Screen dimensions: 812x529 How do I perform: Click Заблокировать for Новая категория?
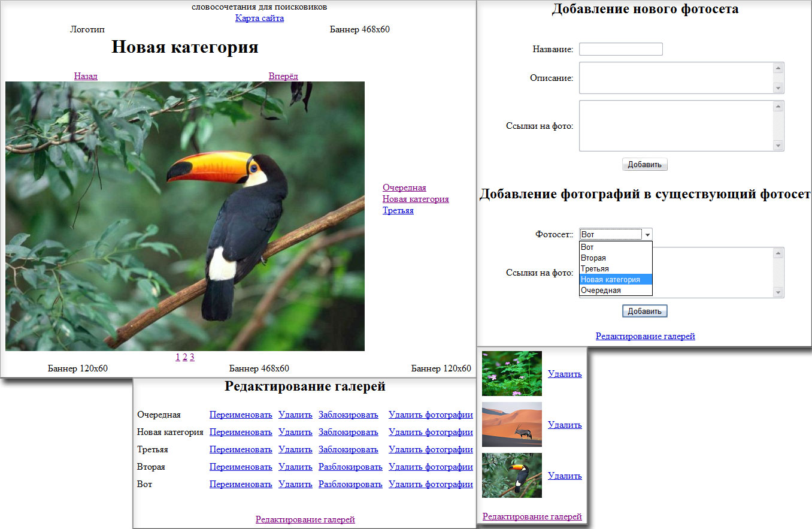coord(350,431)
